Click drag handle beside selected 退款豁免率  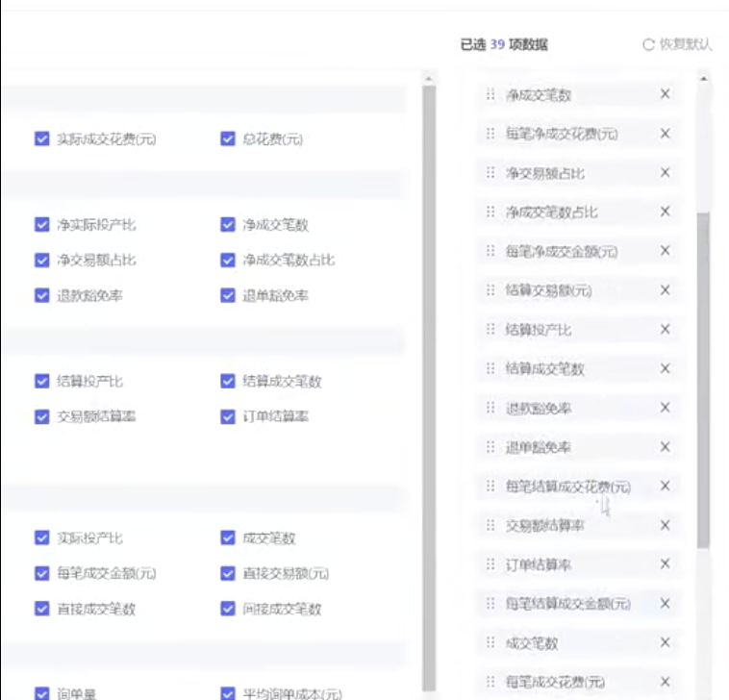(490, 408)
